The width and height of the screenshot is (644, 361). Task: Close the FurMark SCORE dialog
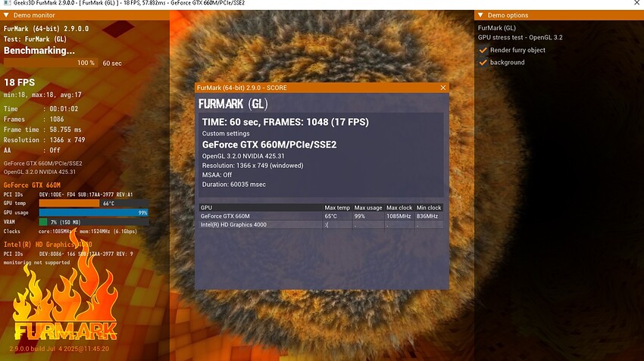(442, 87)
